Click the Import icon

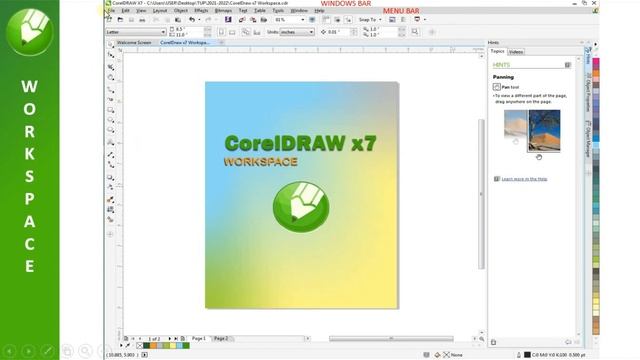[242, 20]
